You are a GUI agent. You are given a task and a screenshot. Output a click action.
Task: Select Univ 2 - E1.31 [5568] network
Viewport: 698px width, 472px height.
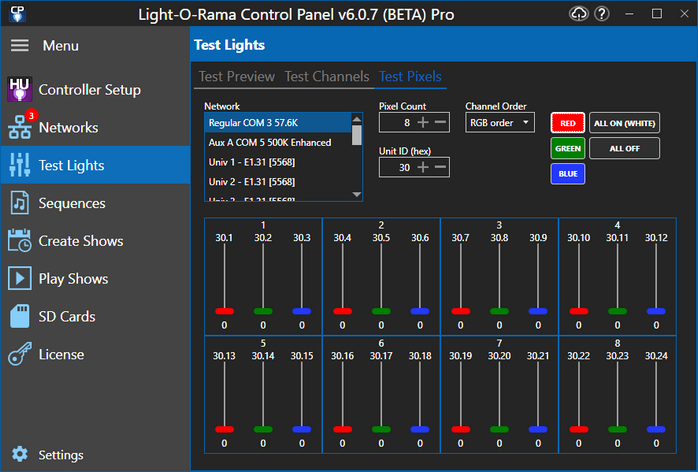coord(278,182)
